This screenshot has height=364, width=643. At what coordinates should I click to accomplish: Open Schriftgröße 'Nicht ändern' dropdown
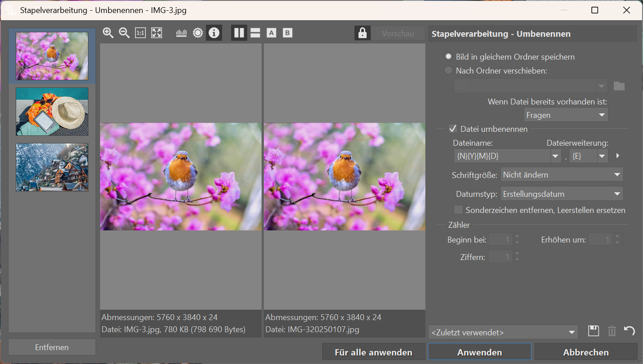coord(562,175)
